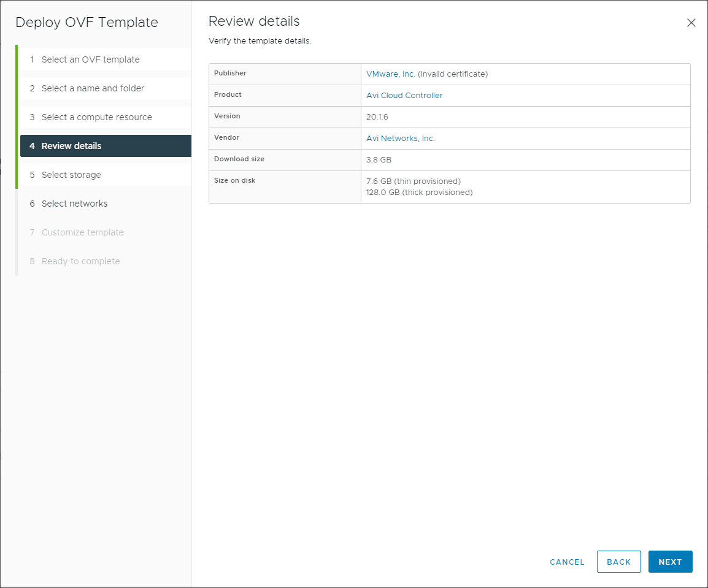Open the VMware, Inc. publisher link
The width and height of the screenshot is (708, 588).
coord(390,74)
